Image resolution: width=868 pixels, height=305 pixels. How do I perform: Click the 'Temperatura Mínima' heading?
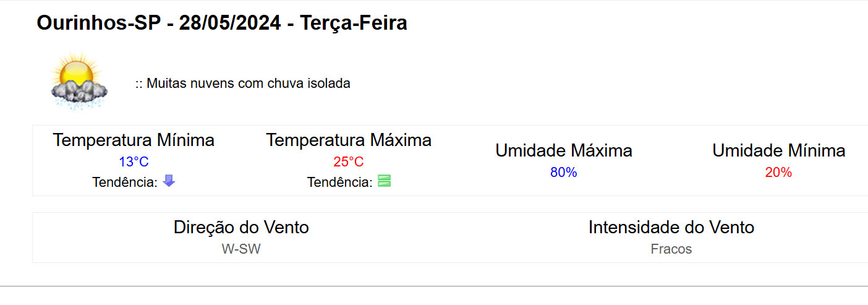134,140
